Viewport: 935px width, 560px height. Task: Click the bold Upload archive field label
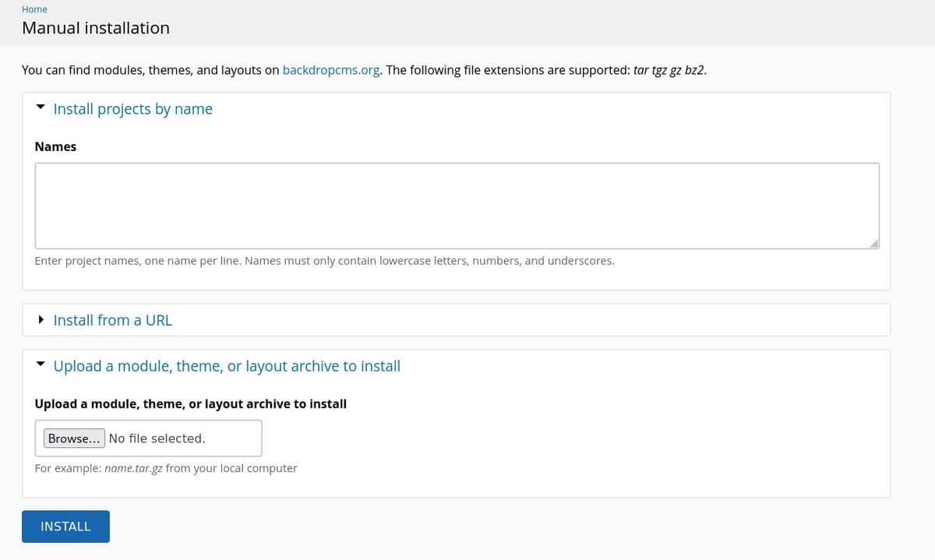pyautogui.click(x=191, y=403)
